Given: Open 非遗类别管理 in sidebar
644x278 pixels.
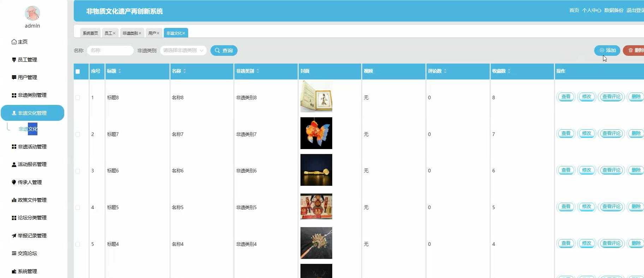Looking at the screenshot, I should [x=29, y=95].
